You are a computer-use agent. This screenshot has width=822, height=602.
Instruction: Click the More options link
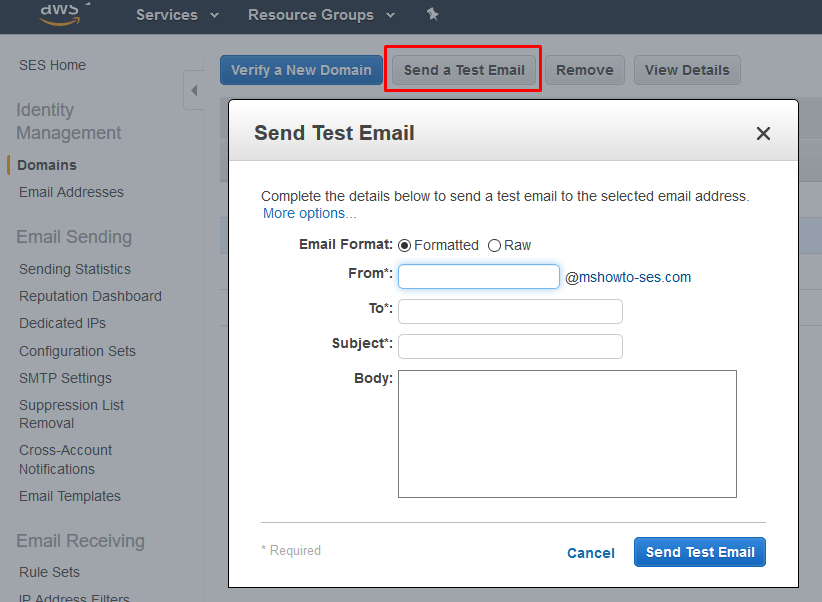pyautogui.click(x=309, y=213)
